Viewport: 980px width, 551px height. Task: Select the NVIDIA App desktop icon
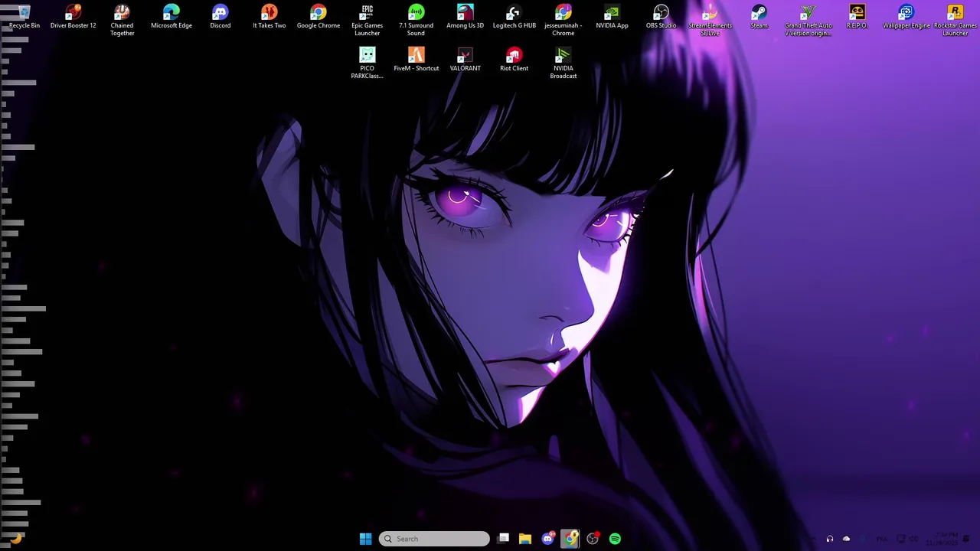612,17
